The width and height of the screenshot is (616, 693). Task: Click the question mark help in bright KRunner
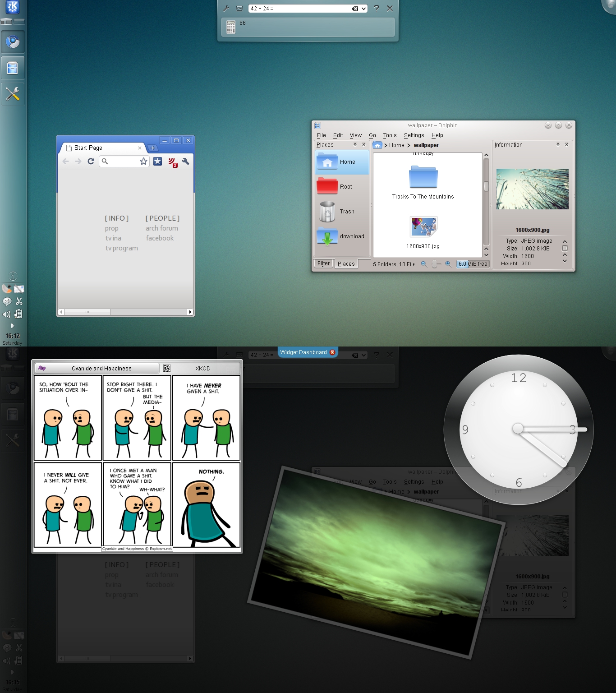coord(376,8)
